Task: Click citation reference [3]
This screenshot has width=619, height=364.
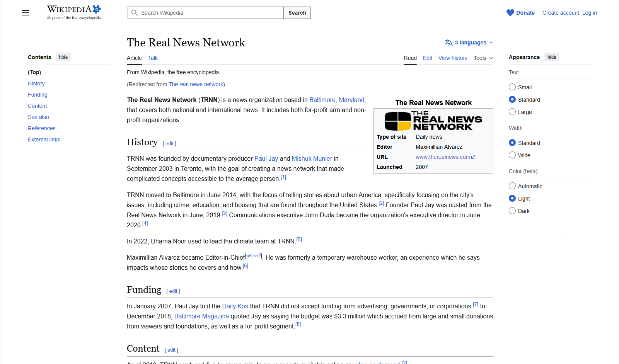Action: click(x=225, y=213)
